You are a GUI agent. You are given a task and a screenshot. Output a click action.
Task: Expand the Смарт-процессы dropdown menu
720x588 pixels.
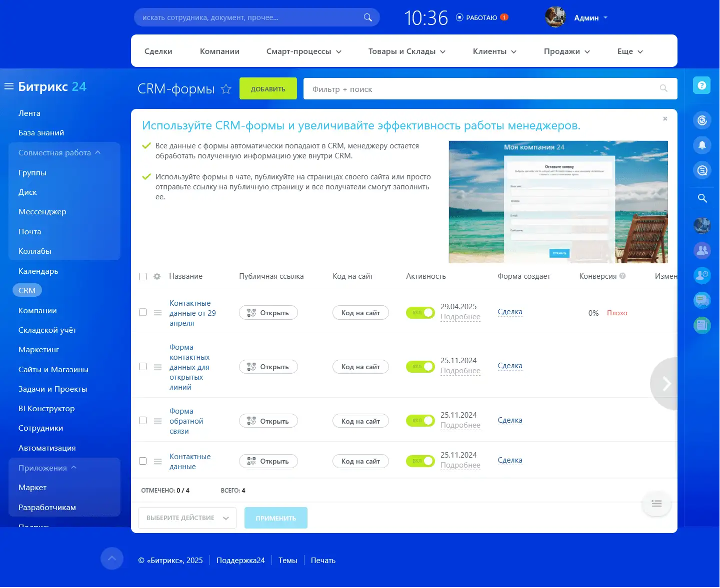point(303,51)
